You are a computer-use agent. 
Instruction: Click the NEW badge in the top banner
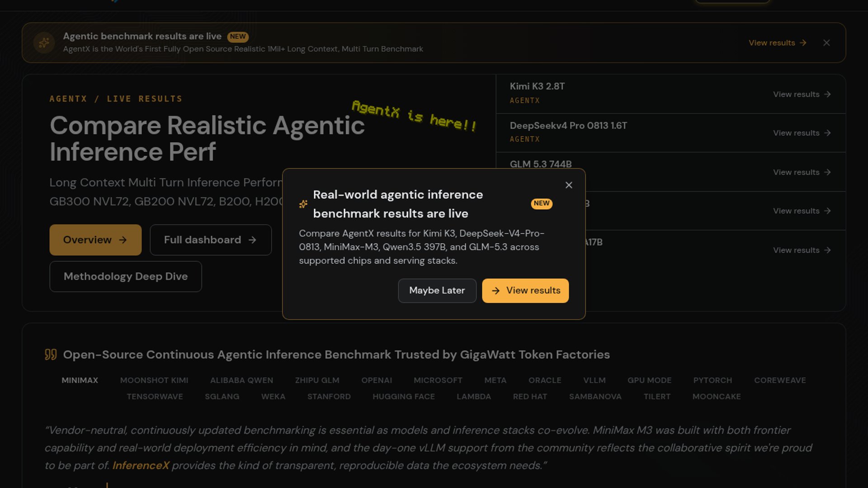(238, 37)
